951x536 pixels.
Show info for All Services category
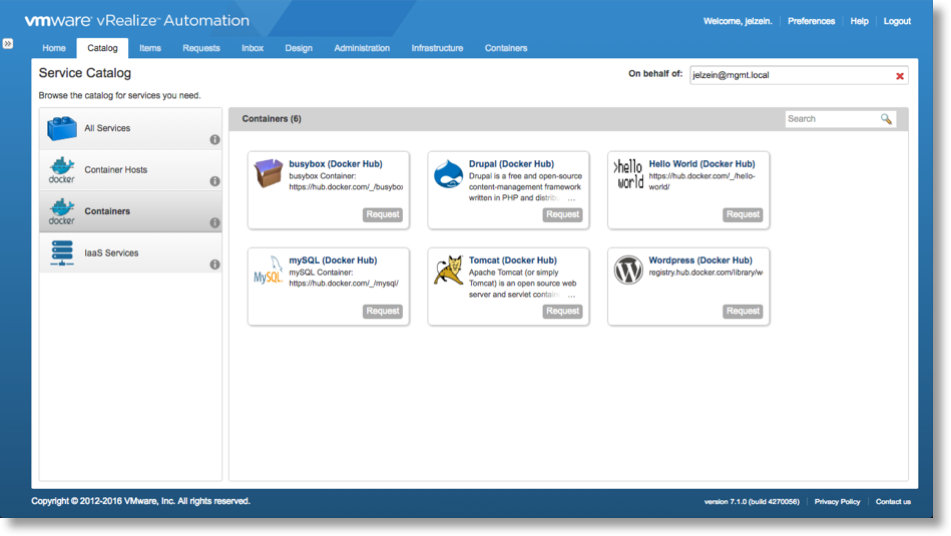point(215,140)
